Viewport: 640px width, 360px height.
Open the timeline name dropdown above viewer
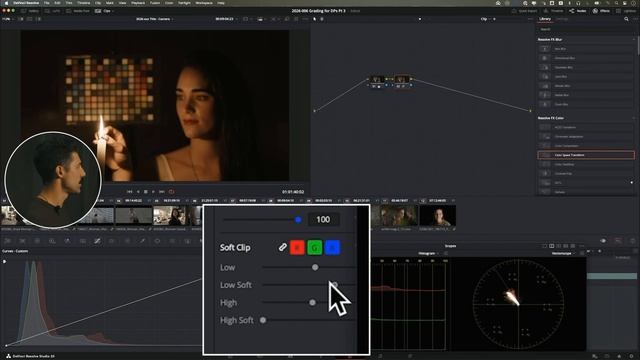[x=155, y=19]
